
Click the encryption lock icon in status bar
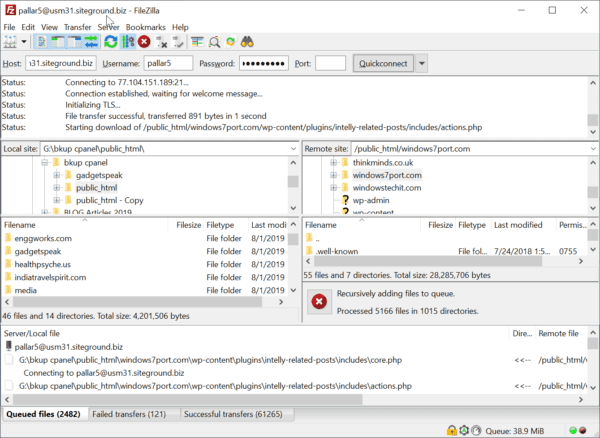click(x=452, y=430)
